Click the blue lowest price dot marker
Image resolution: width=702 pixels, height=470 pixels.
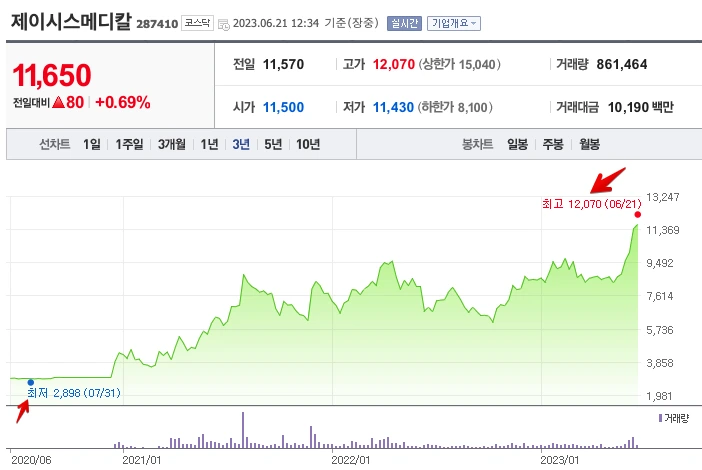pyautogui.click(x=30, y=382)
